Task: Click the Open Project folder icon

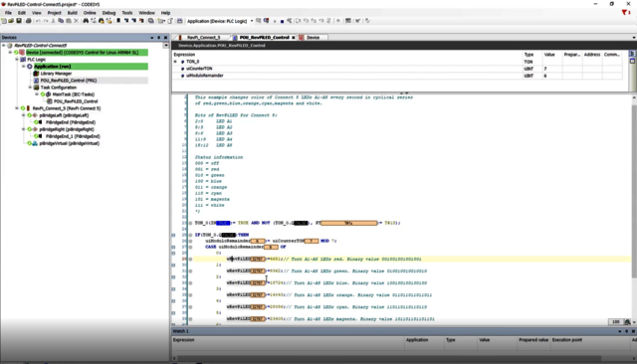Action: pyautogui.click(x=11, y=21)
